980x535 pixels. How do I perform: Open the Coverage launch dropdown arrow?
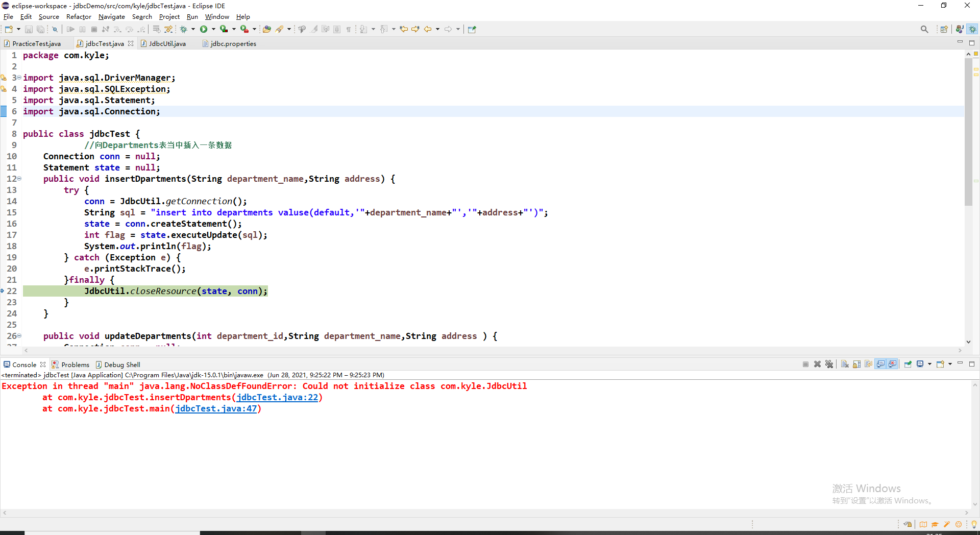coord(234,29)
